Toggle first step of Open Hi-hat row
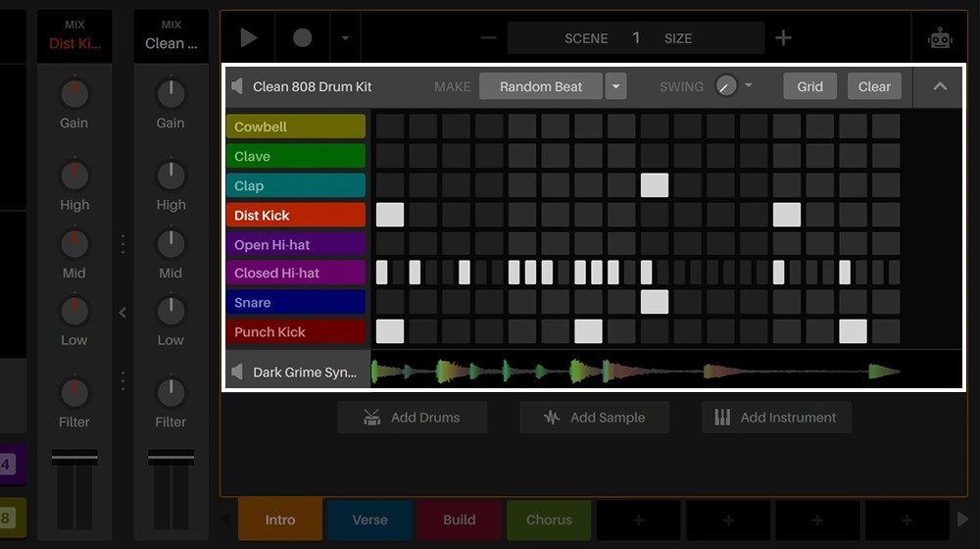 (x=390, y=244)
